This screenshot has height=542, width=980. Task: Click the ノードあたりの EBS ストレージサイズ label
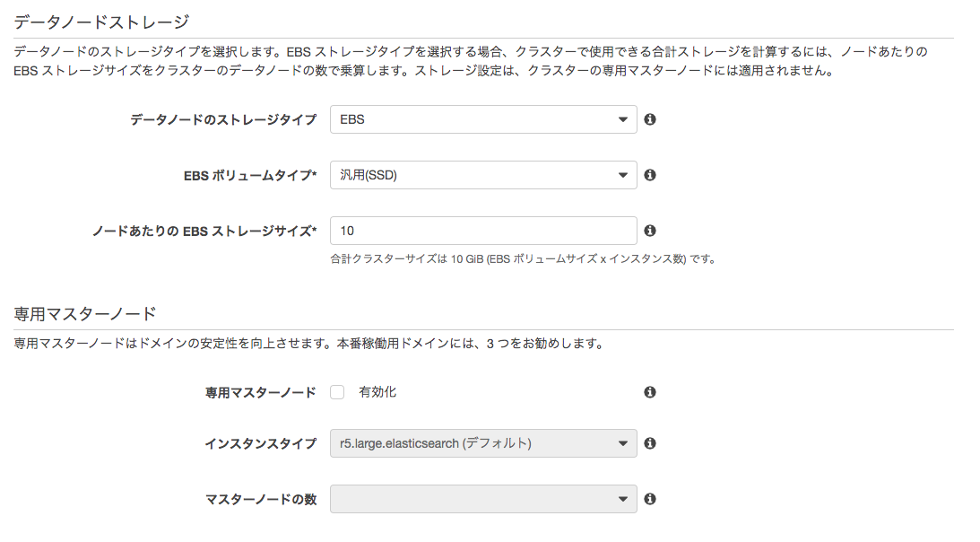tap(204, 231)
